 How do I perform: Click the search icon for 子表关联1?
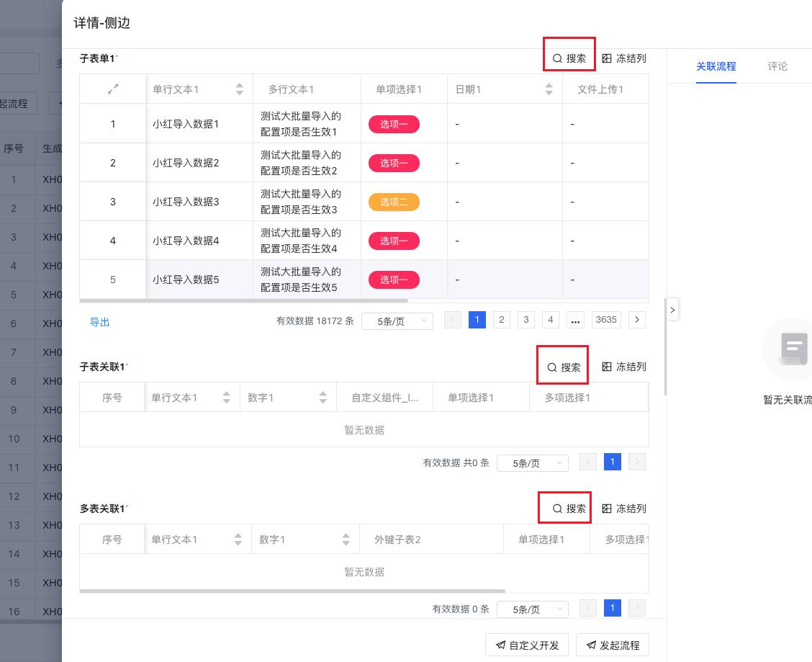coord(552,367)
